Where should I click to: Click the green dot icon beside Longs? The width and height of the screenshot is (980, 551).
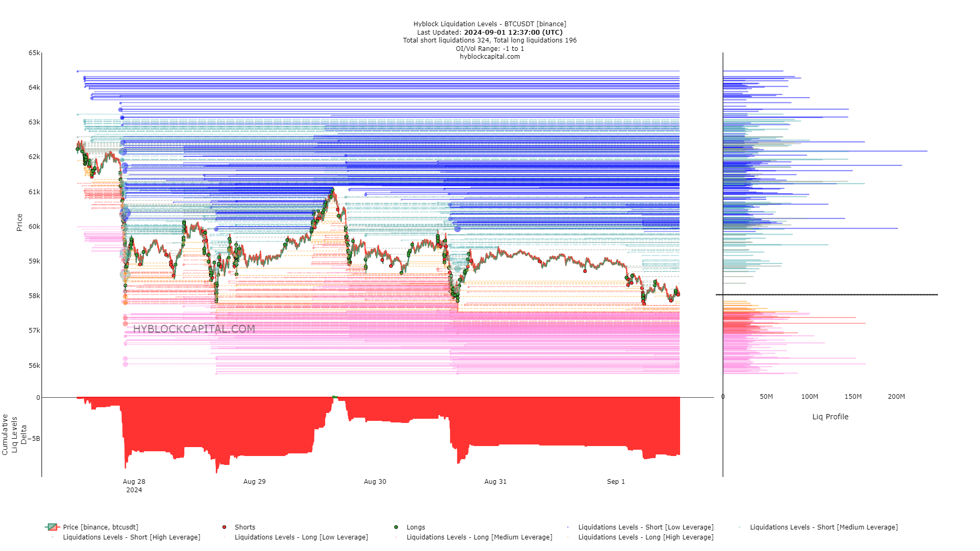396,527
